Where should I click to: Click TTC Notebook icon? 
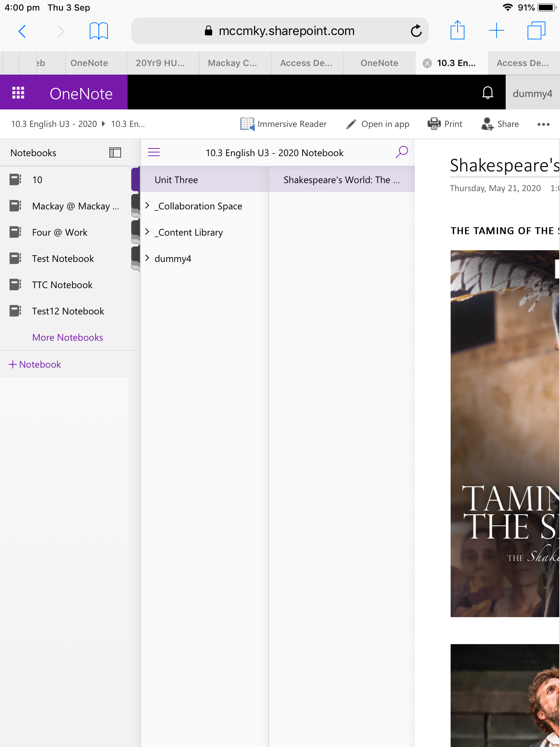(x=15, y=285)
